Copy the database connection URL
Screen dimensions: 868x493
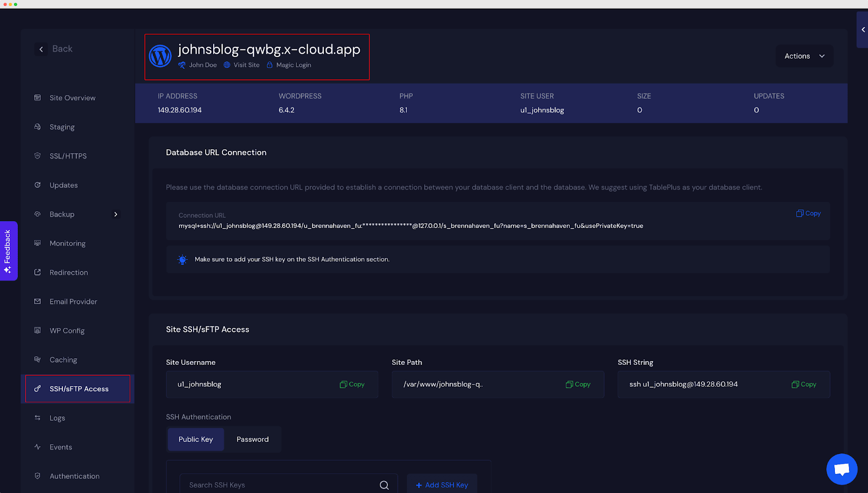click(808, 213)
